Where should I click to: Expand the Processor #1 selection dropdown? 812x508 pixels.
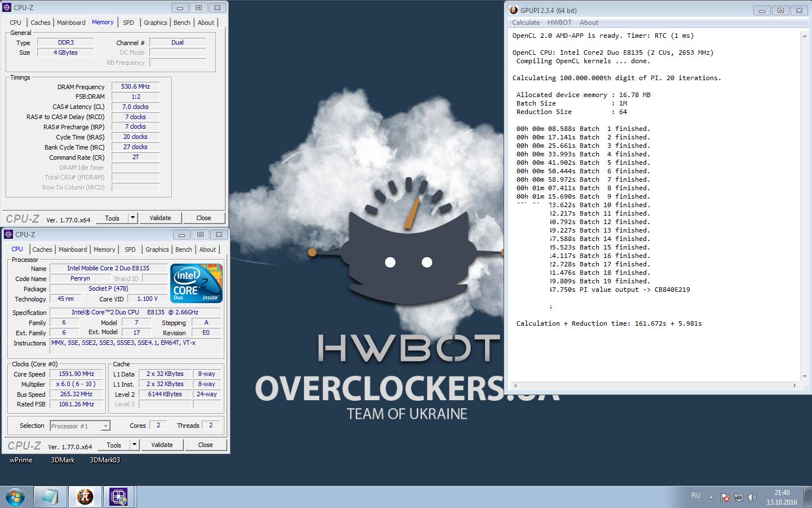pyautogui.click(x=105, y=426)
